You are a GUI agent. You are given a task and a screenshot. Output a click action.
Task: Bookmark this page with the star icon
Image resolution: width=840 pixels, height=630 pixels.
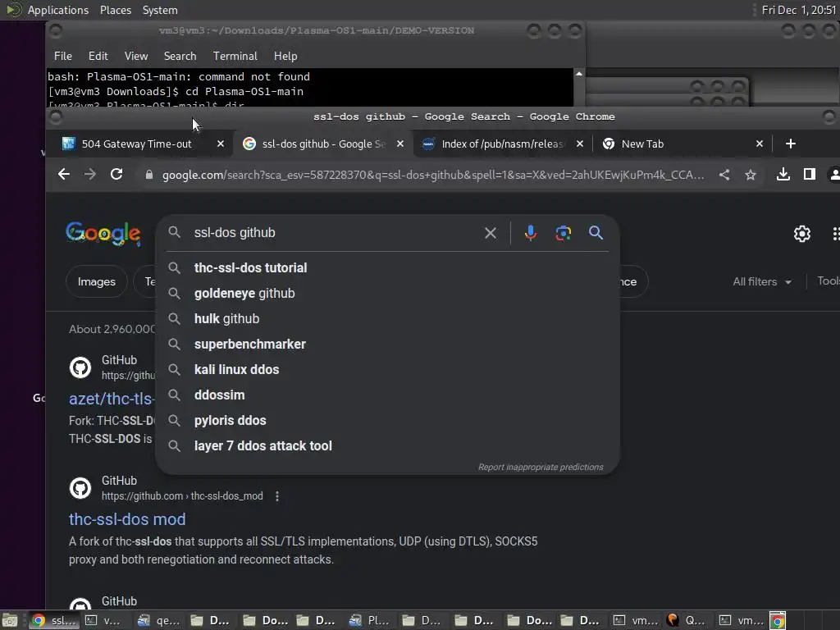click(x=751, y=175)
